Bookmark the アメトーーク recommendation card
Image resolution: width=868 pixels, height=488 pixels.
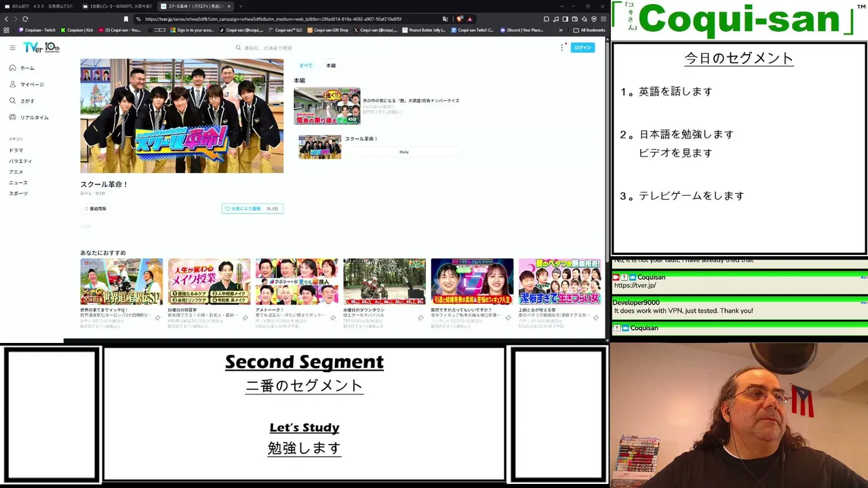333,317
